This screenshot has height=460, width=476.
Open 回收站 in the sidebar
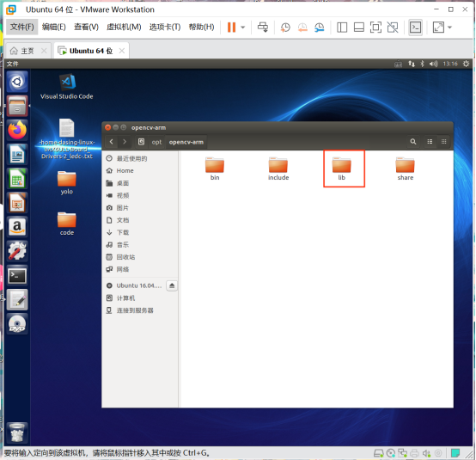[x=140, y=257]
